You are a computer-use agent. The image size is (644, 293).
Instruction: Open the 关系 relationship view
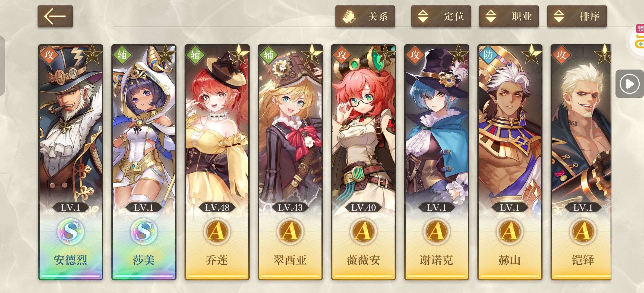[365, 16]
